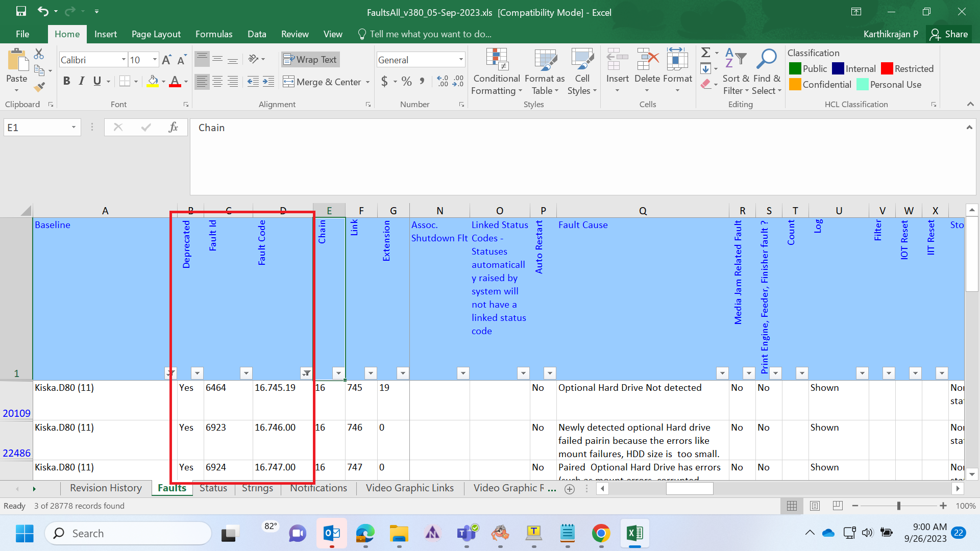Click the Format Painter brush icon
Image resolution: width=980 pixels, height=551 pixels.
pyautogui.click(x=39, y=87)
